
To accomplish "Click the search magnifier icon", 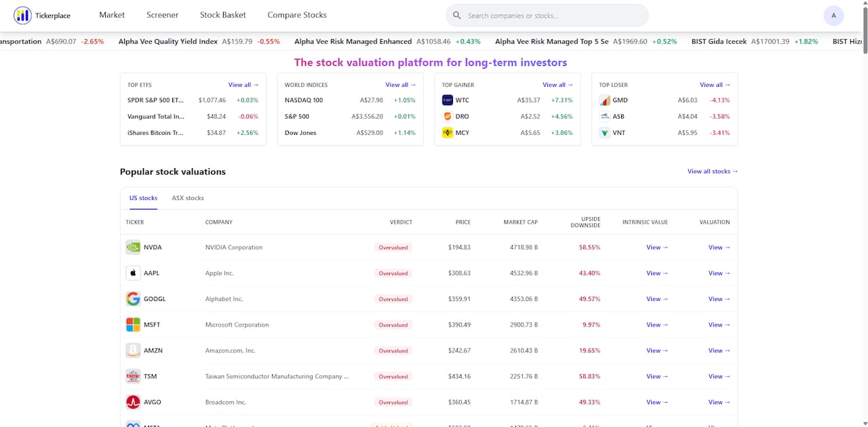I will (457, 15).
